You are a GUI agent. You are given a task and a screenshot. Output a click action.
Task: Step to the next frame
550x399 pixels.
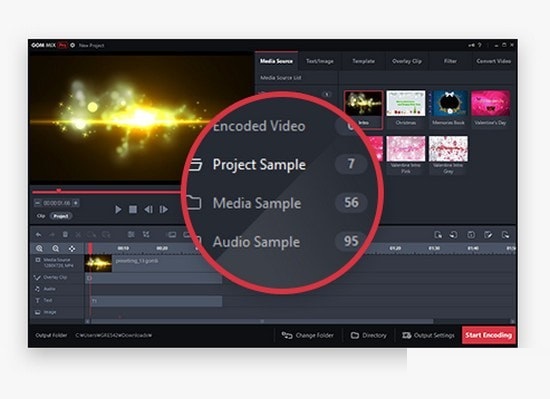[163, 210]
